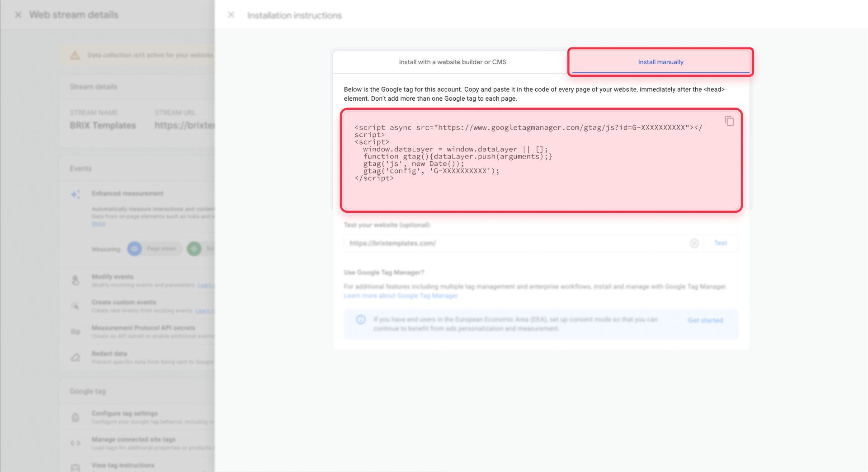Click the warning icon in data collection banner
This screenshot has width=868, height=472.
[x=75, y=56]
